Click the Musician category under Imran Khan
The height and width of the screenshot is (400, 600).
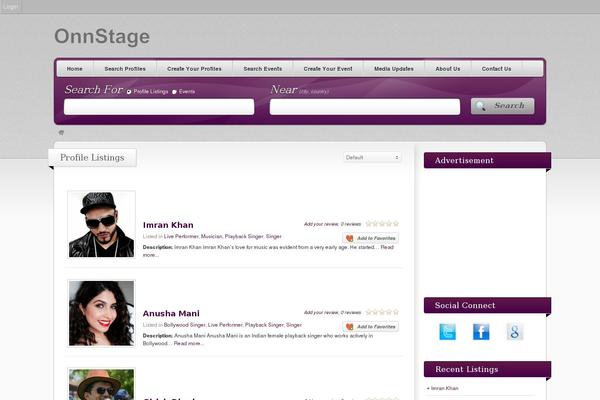[211, 237]
